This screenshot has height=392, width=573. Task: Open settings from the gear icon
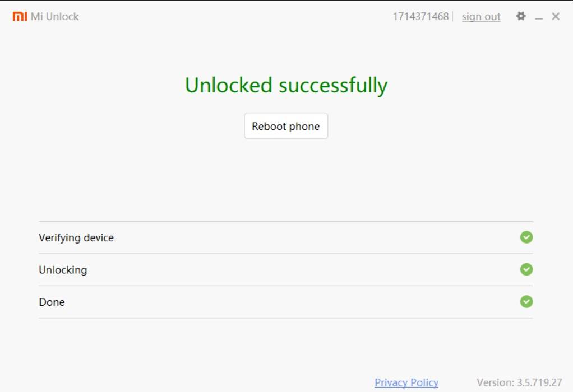(x=521, y=16)
